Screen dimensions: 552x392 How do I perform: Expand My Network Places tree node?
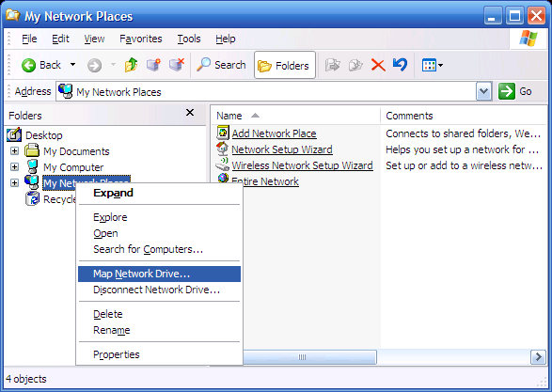coord(14,182)
